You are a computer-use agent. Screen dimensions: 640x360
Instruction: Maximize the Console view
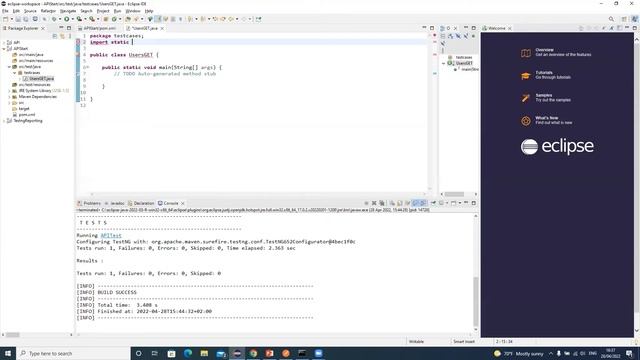[x=473, y=203]
